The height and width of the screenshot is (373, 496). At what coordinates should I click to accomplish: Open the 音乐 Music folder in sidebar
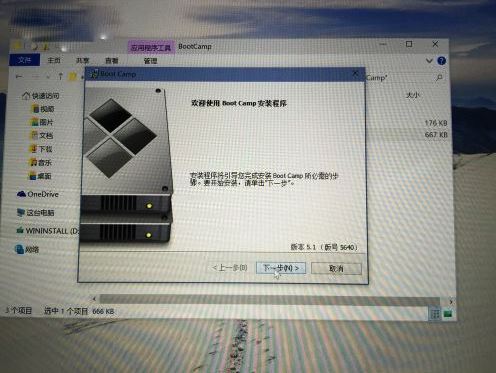point(41,163)
